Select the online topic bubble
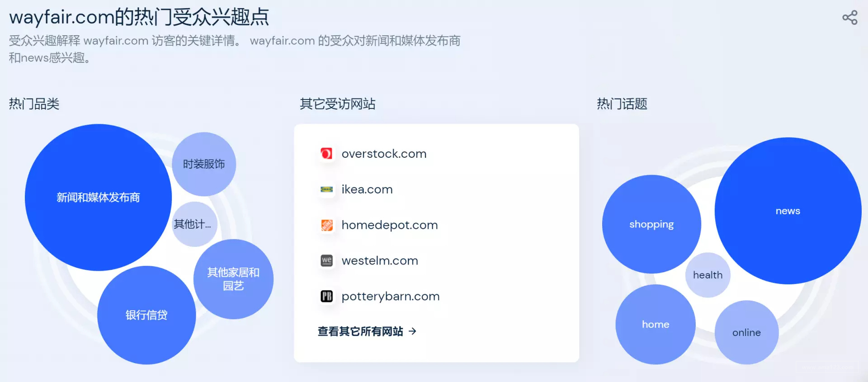The width and height of the screenshot is (868, 382). point(746,332)
